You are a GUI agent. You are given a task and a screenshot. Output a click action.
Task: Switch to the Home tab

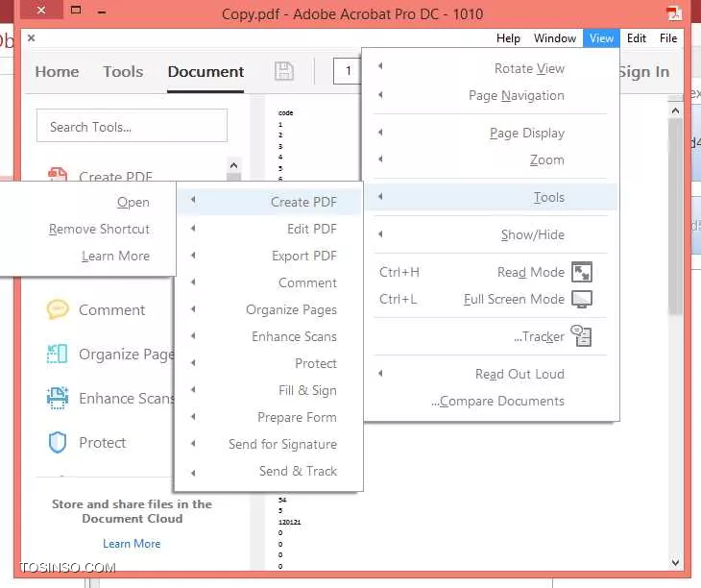point(57,71)
